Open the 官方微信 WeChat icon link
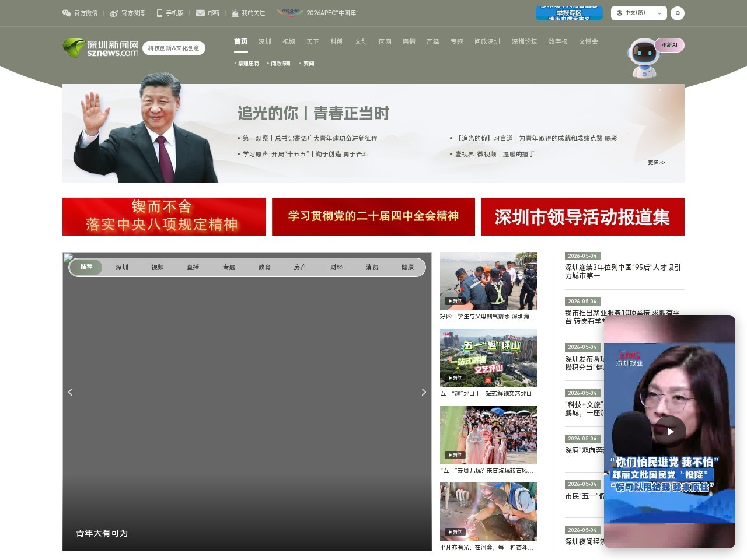The image size is (747, 560). 67,13
